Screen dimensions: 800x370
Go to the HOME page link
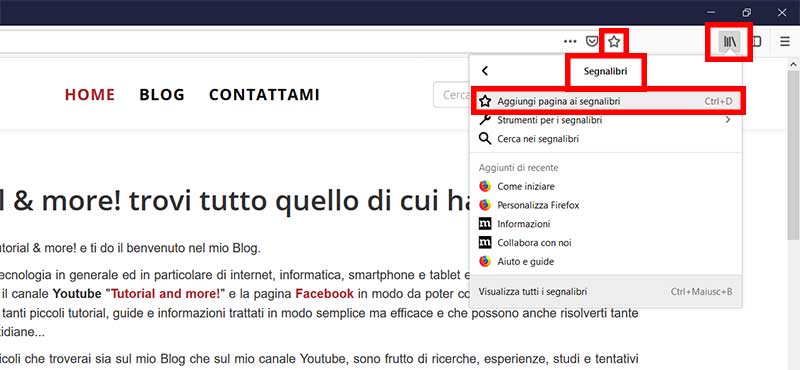[x=90, y=95]
